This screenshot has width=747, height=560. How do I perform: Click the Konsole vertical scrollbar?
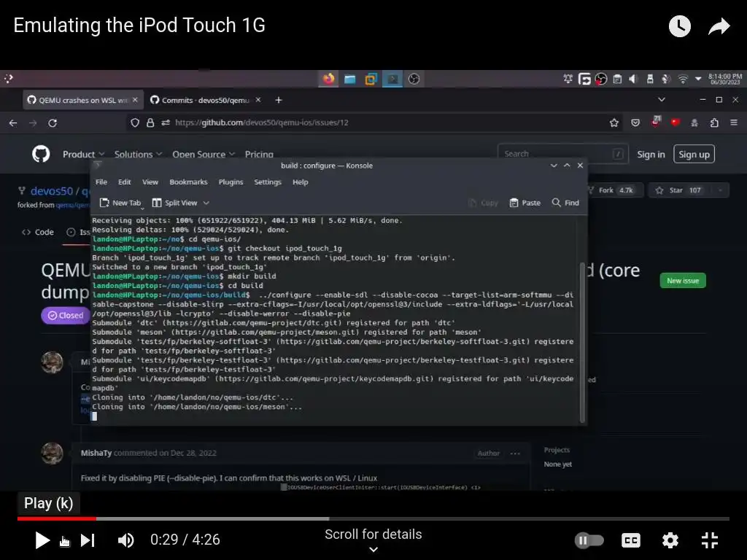point(581,342)
